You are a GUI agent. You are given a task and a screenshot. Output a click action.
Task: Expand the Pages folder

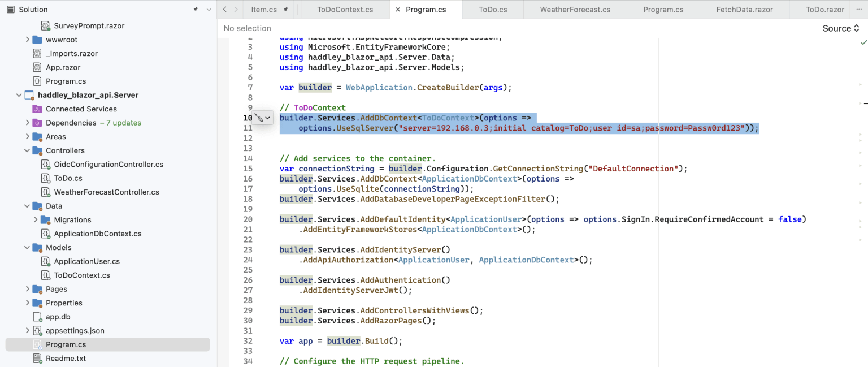(27, 289)
